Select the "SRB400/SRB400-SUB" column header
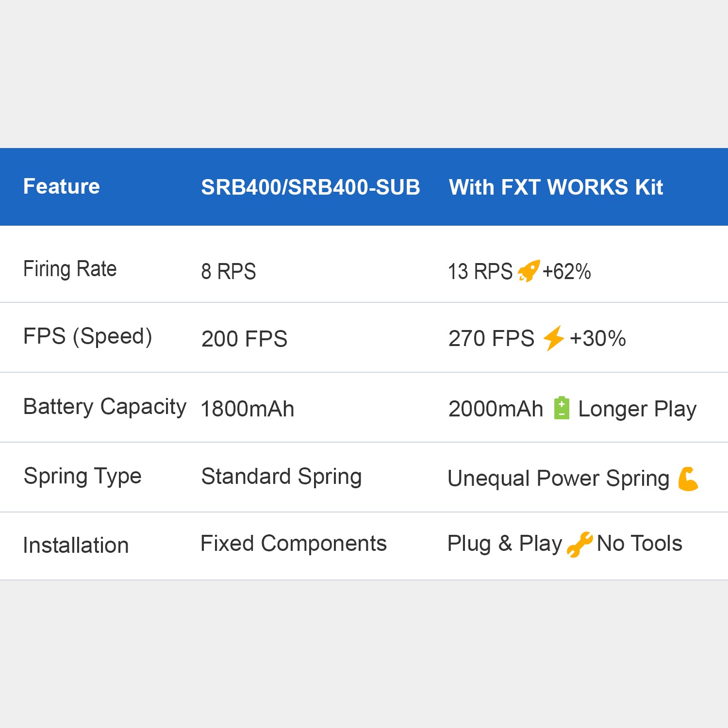728x728 pixels. click(x=310, y=187)
